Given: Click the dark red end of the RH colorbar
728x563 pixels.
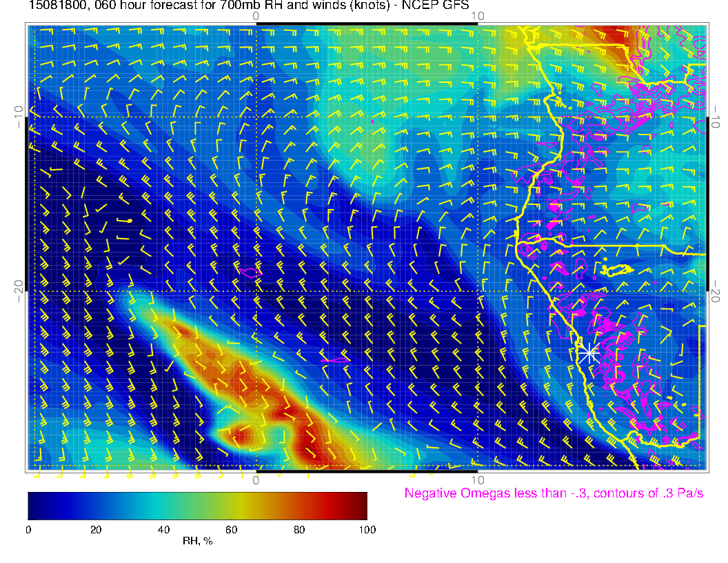Looking at the screenshot, I should [x=361, y=506].
